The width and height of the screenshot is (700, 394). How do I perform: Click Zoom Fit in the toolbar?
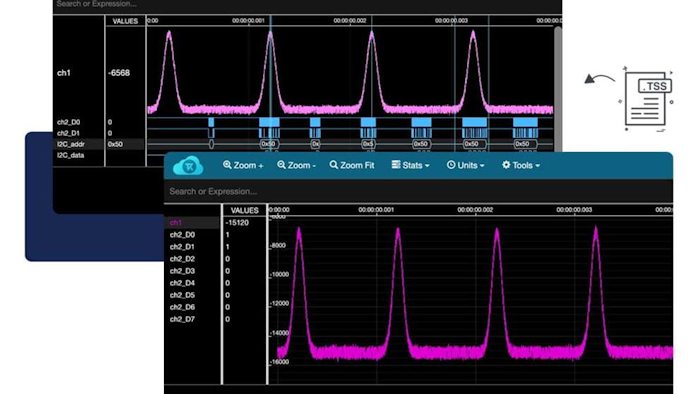click(352, 165)
